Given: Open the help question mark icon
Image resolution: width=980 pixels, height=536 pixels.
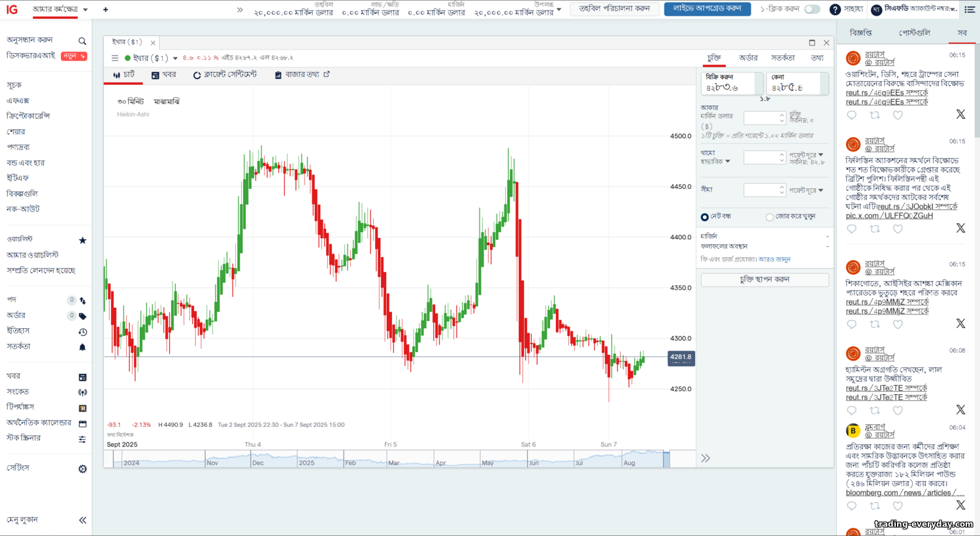Looking at the screenshot, I should click(834, 9).
